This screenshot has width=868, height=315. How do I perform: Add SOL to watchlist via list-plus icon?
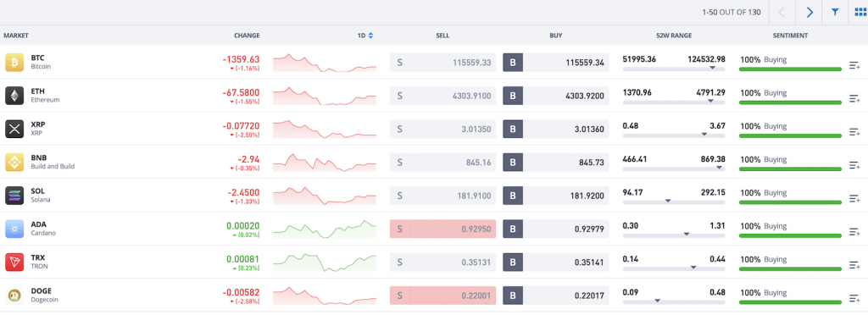click(854, 199)
